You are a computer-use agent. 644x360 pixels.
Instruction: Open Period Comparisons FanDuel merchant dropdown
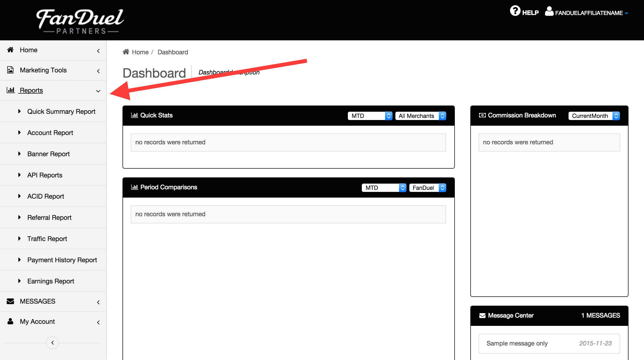pyautogui.click(x=427, y=188)
